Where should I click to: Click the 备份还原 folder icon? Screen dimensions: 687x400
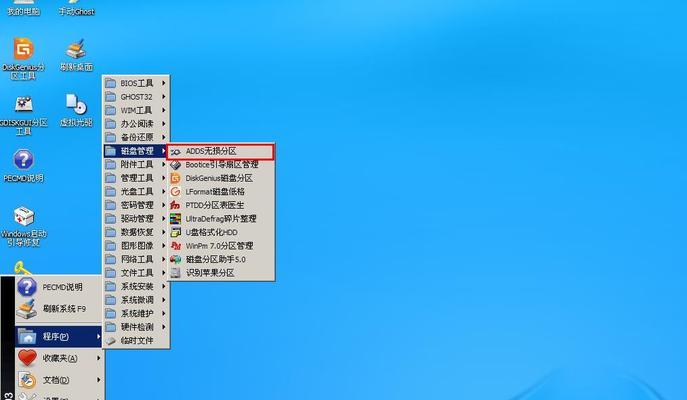tap(111, 138)
